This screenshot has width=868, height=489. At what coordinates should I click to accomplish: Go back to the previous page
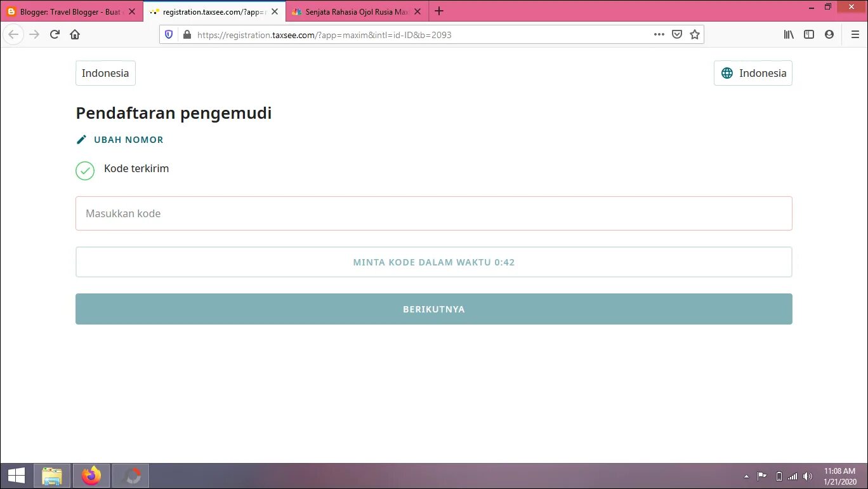[x=14, y=34]
